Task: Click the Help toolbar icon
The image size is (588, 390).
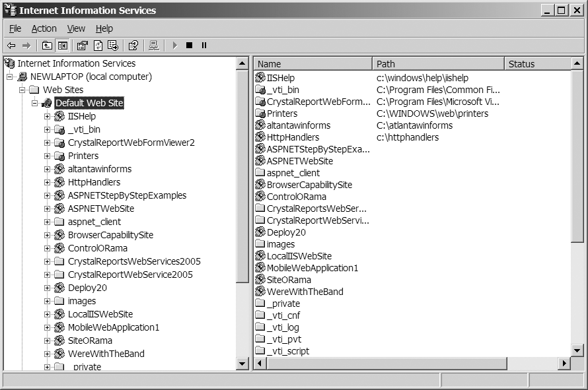Action: (x=133, y=46)
